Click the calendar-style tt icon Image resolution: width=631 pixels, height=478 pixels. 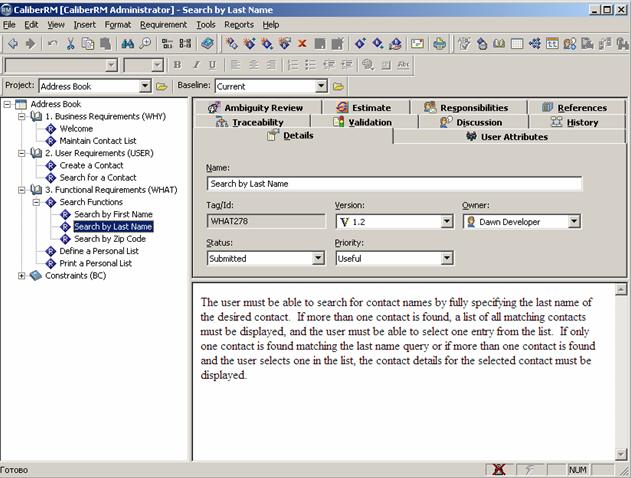coord(552,43)
